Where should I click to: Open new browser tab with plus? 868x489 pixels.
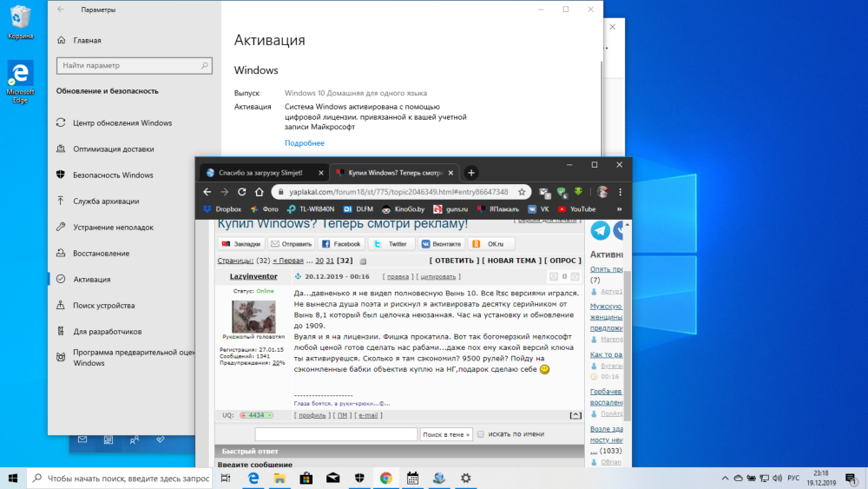[471, 173]
